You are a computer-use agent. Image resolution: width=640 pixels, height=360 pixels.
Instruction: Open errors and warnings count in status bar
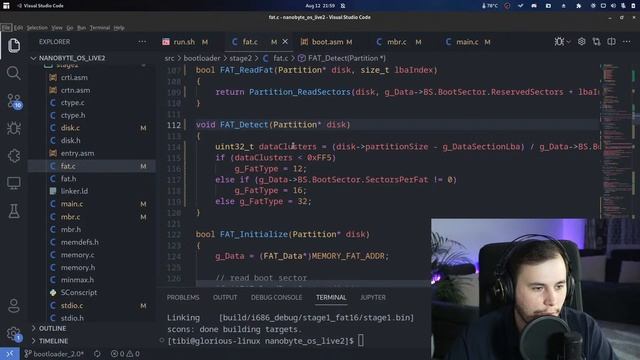[x=125, y=353]
